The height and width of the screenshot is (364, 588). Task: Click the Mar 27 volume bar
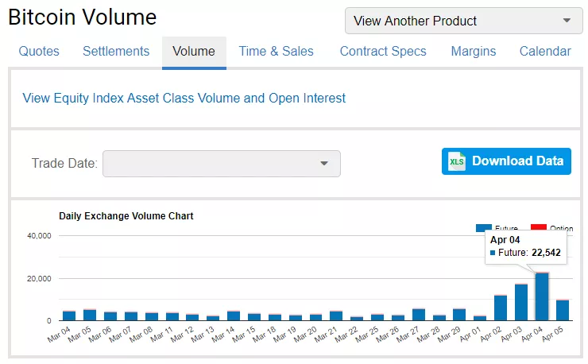coord(419,315)
